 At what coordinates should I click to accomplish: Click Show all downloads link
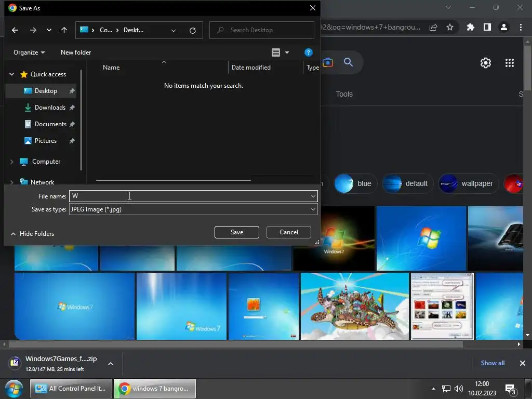tap(493, 363)
